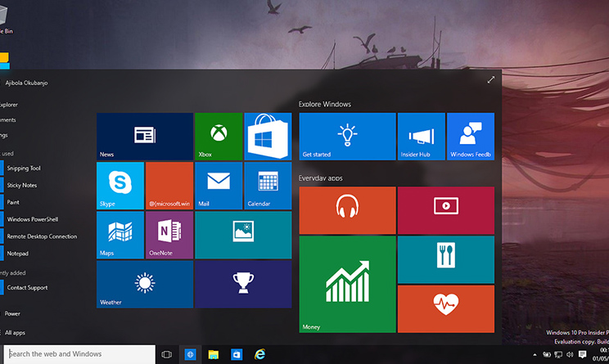Open the Insider Hub megaphone tile

click(422, 137)
